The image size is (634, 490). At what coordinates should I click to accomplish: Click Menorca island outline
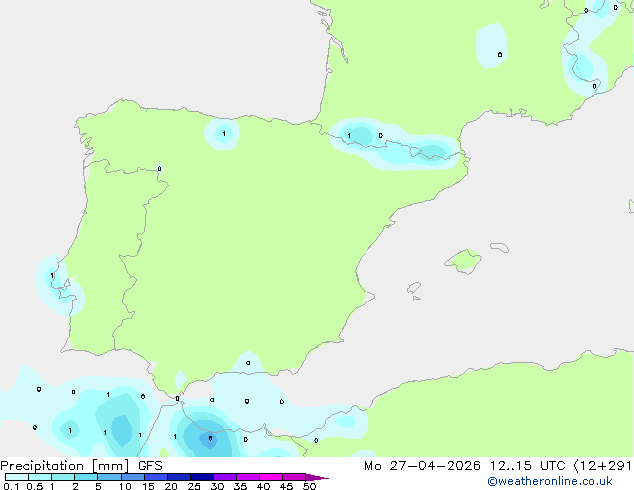coord(500,247)
